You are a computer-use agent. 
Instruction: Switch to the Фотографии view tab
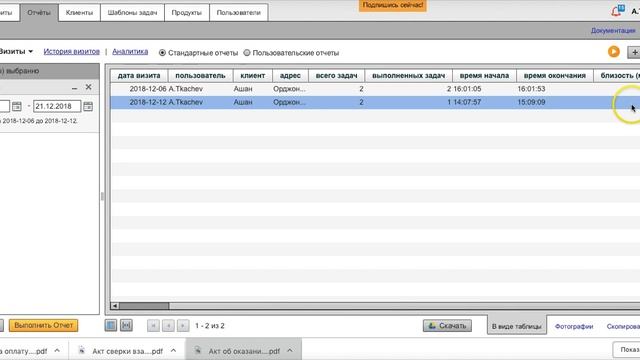[574, 326]
